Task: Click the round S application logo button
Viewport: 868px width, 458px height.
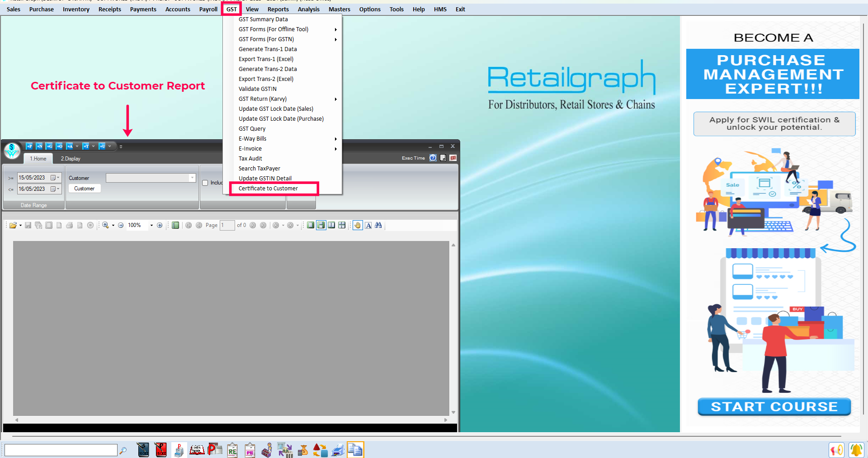Action: coord(12,151)
